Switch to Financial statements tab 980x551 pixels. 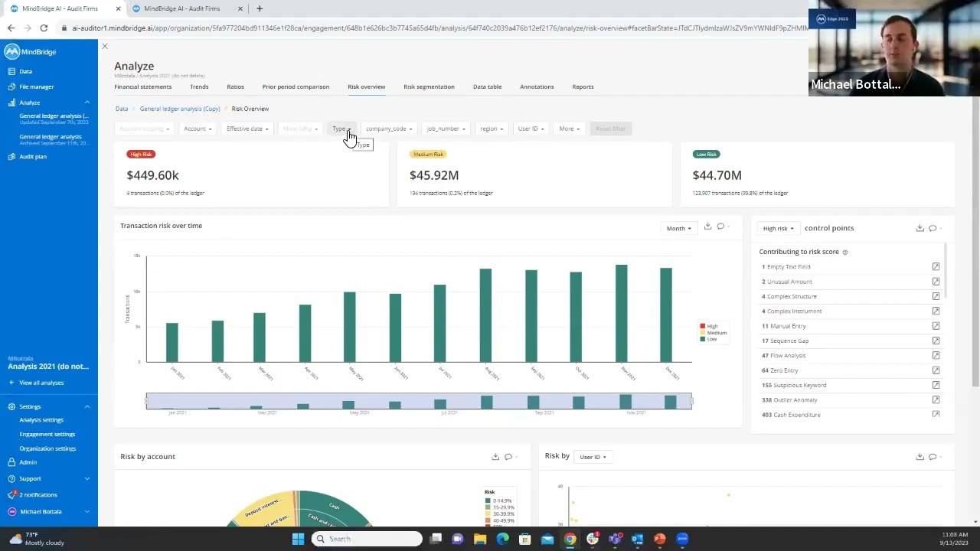coord(143,86)
